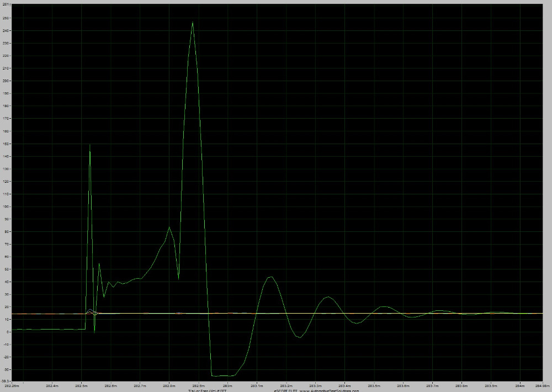Select the 284m time axis label

tap(520, 385)
